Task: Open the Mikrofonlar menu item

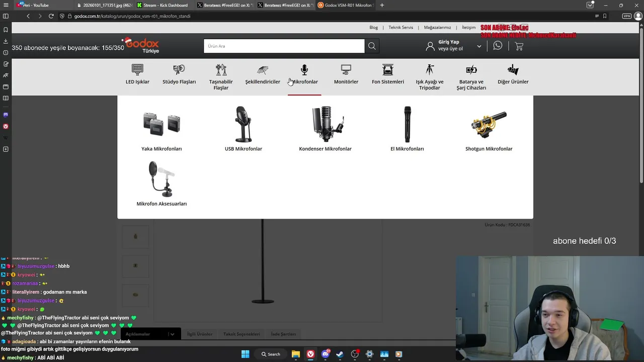Action: 304,74
